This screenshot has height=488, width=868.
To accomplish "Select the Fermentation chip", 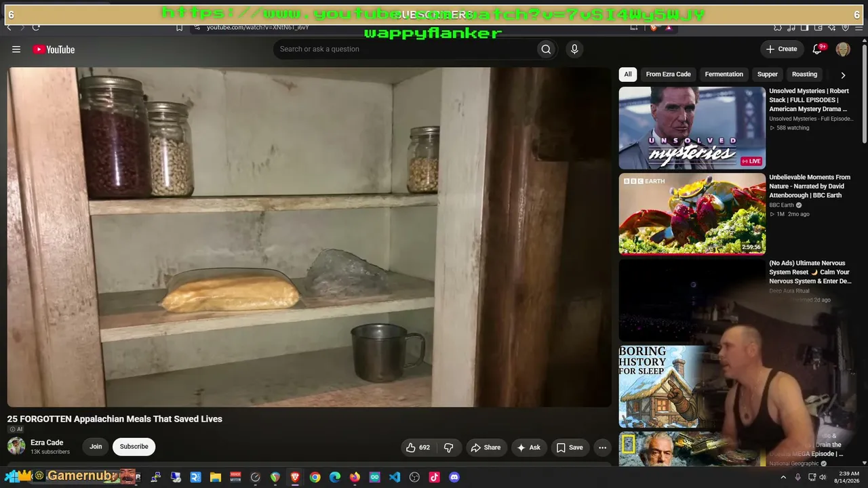I will pos(724,75).
